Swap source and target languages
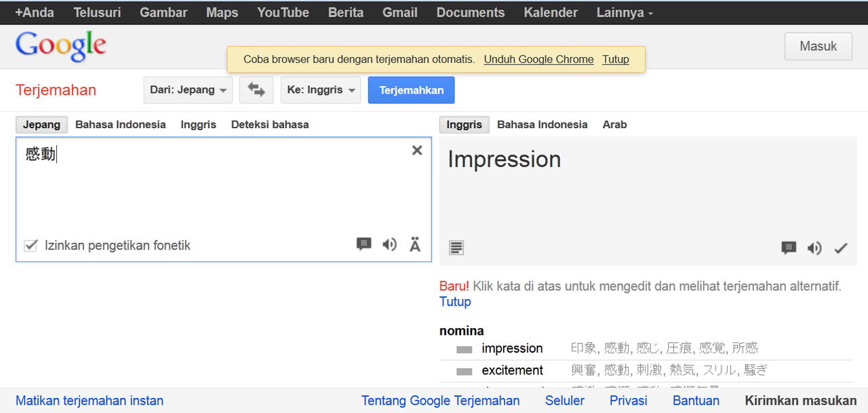This screenshot has height=413, width=868. [256, 90]
